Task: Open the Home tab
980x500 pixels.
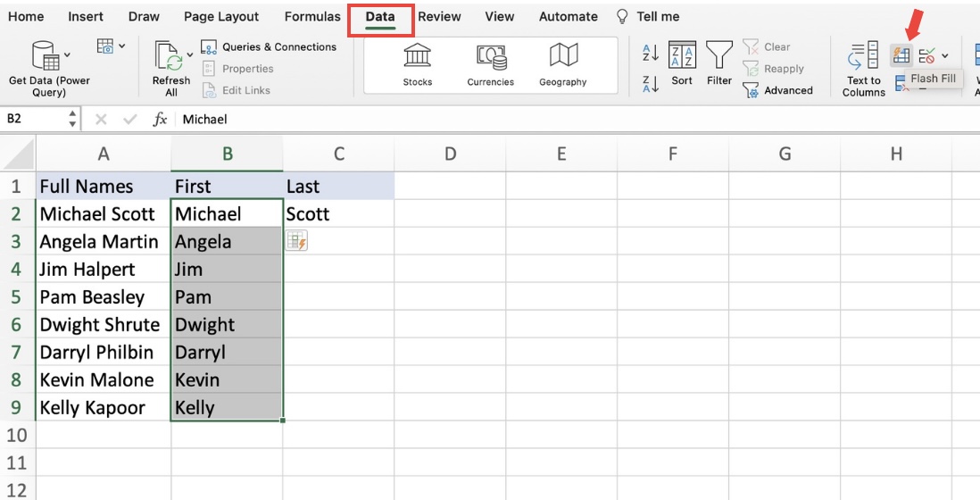Action: [x=26, y=17]
